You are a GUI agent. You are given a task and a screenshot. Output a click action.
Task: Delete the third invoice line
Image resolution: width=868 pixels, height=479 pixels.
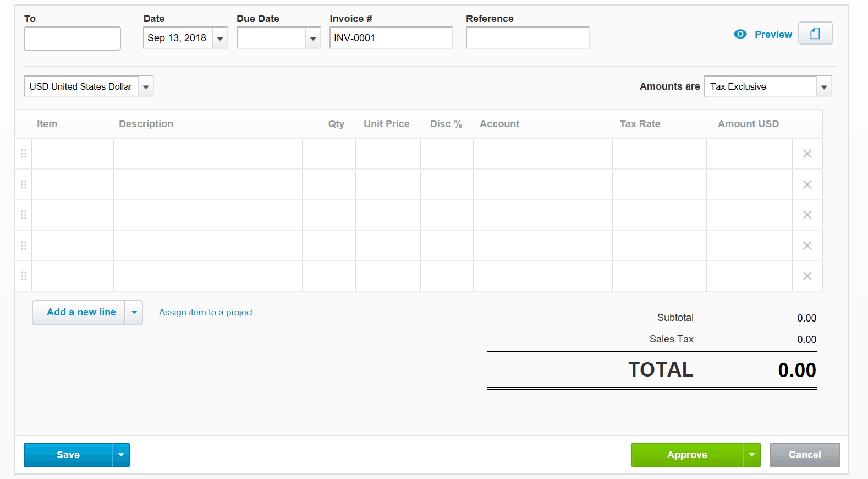click(807, 215)
